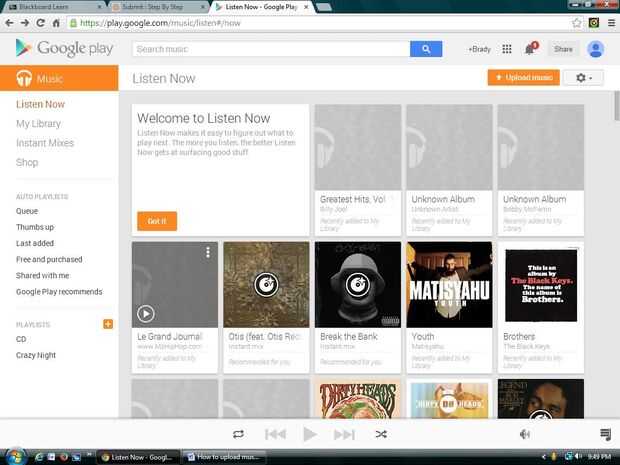Open Shop in sidebar
This screenshot has width=620, height=465.
(x=27, y=163)
